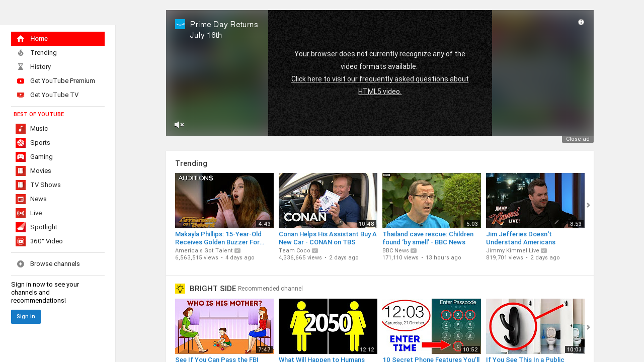This screenshot has width=644, height=362.
Task: Open the 360° Video icon
Action: [21, 241]
